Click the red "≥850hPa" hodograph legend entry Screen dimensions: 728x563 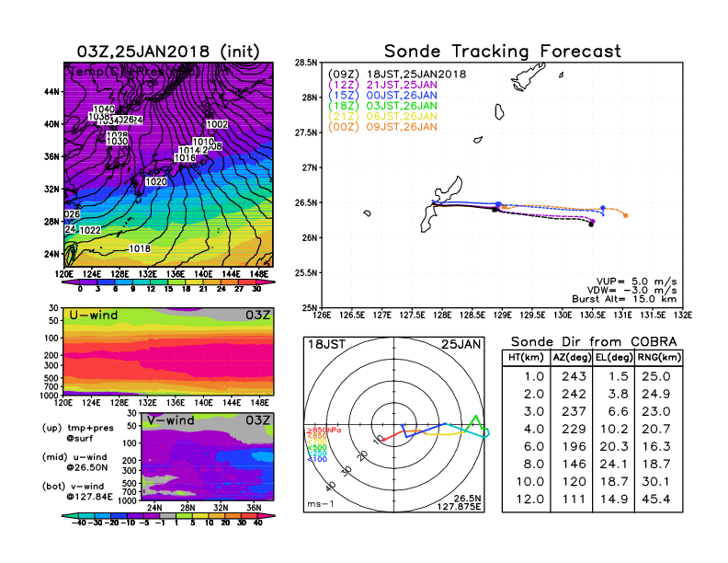[x=324, y=431]
